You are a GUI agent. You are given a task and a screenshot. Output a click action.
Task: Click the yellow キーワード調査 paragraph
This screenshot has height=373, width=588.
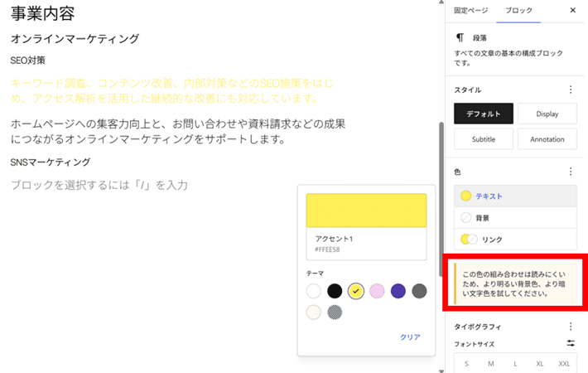point(171,91)
